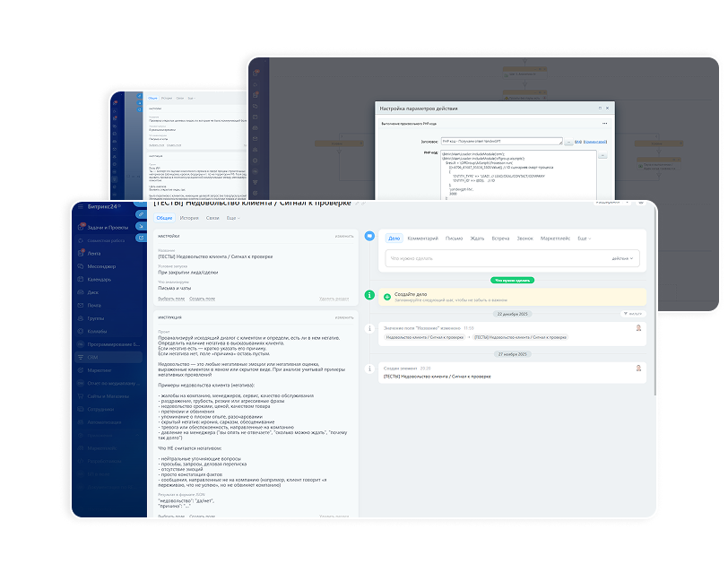
Task: Select the Звонок tab in timeline
Action: [x=524, y=239]
